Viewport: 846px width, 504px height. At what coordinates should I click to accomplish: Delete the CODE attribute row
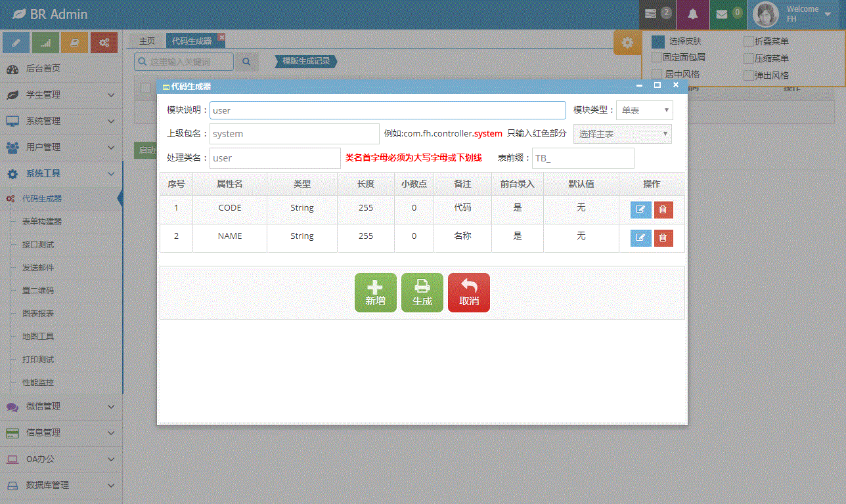click(x=663, y=209)
